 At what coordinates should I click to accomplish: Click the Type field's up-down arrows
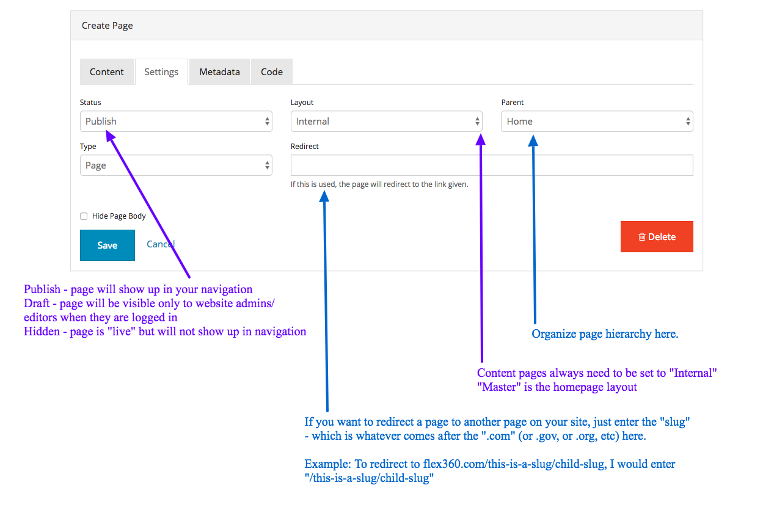(267, 166)
